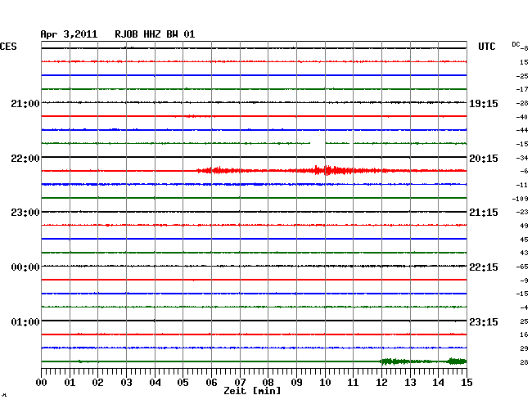Click minute '00' on the time axis

pos(42,383)
